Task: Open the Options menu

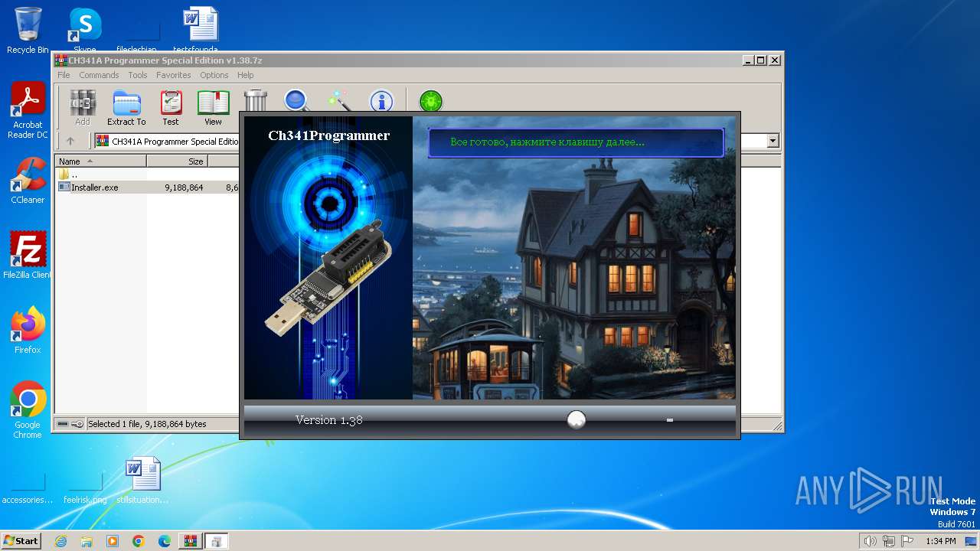Action: coord(214,75)
